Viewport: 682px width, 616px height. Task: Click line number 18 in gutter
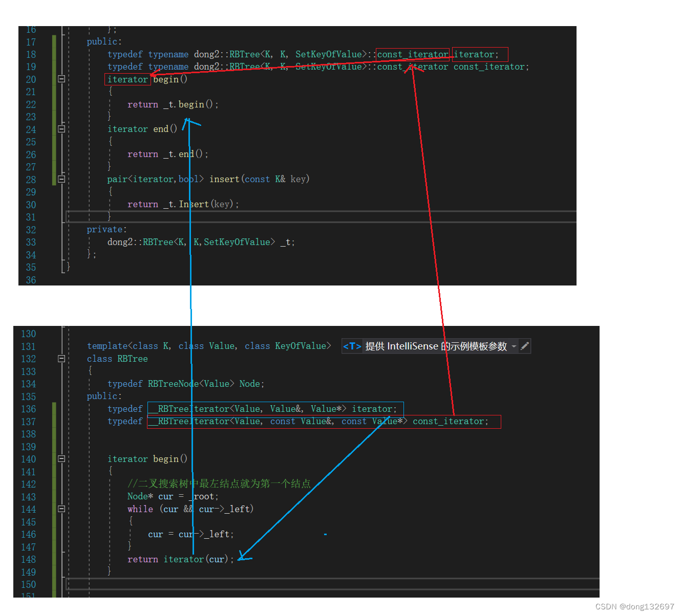tap(31, 54)
